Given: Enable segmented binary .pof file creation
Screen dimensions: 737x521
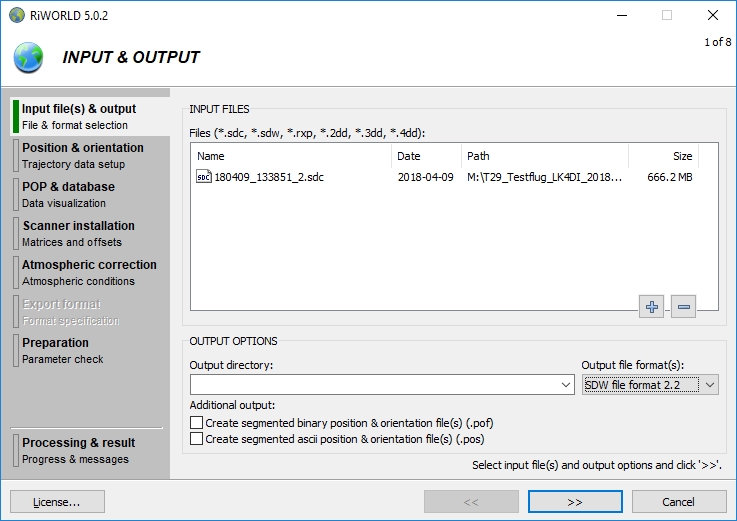Looking at the screenshot, I should pyautogui.click(x=196, y=422).
